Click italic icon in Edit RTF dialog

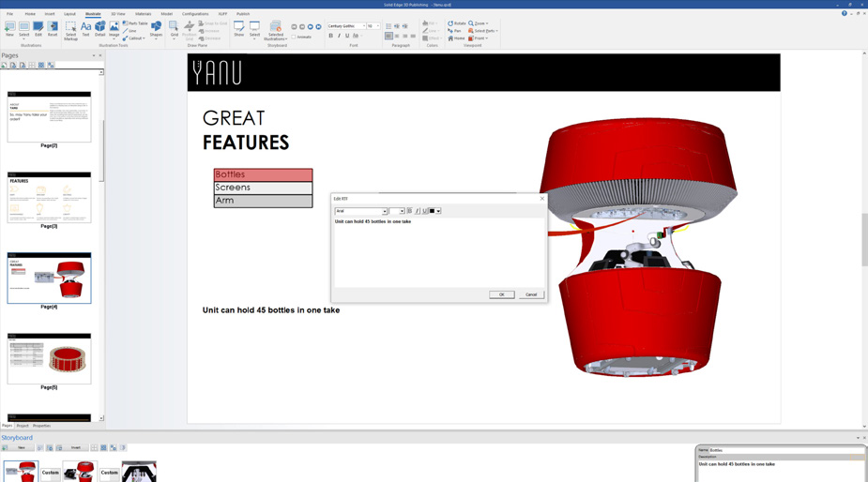coord(418,211)
